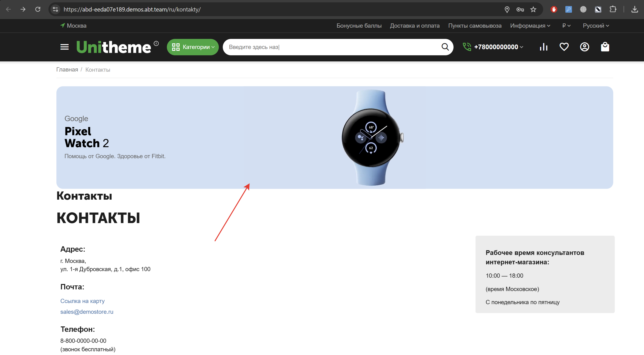Click the black-white square extension icon
This screenshot has width=644, height=355.
point(598,10)
